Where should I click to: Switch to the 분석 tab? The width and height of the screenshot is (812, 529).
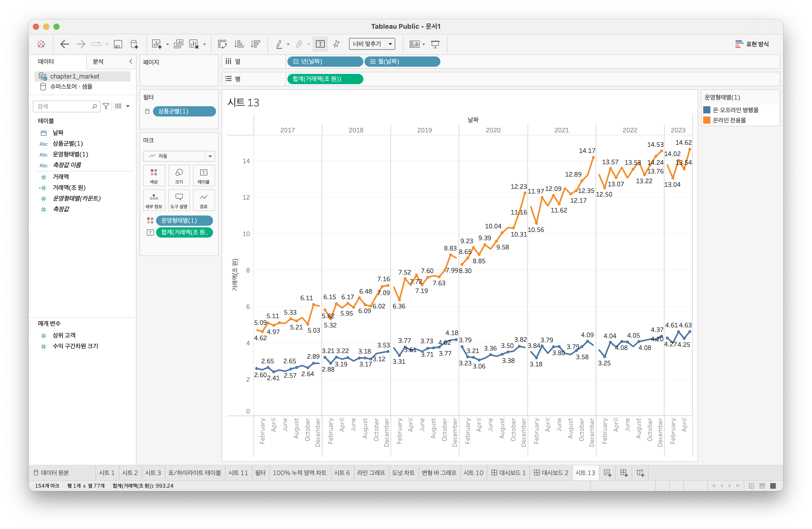98,61
